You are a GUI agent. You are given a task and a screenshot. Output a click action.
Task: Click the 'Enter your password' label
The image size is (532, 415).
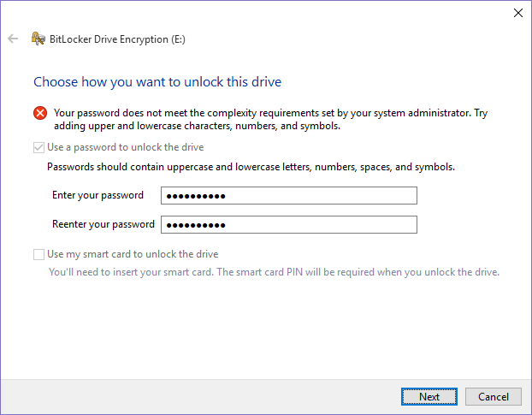(98, 196)
